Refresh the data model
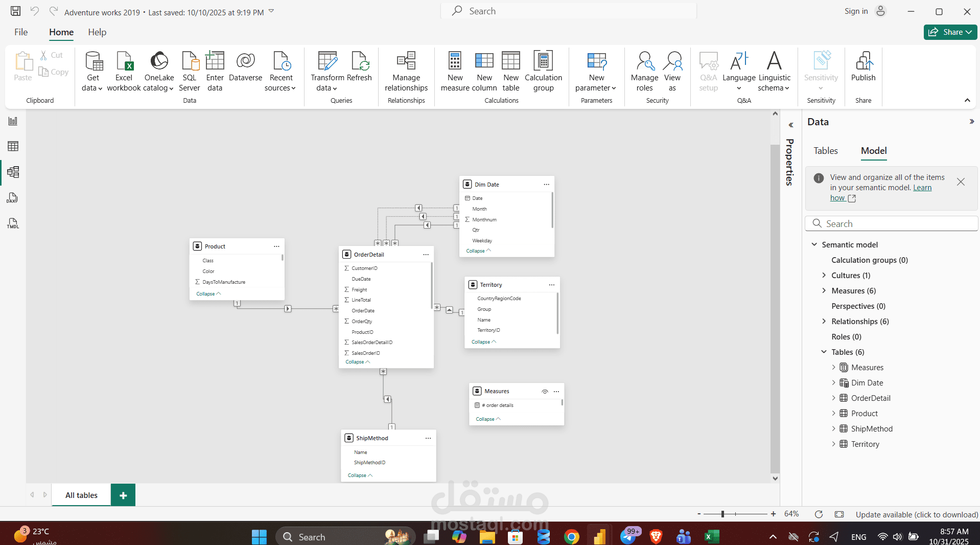The width and height of the screenshot is (980, 545). click(x=359, y=66)
